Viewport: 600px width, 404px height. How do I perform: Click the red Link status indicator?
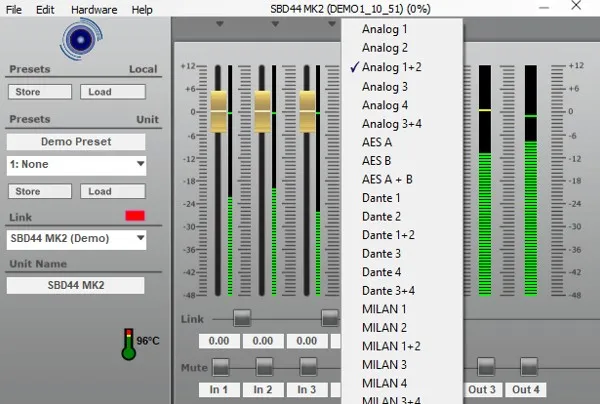tap(135, 215)
